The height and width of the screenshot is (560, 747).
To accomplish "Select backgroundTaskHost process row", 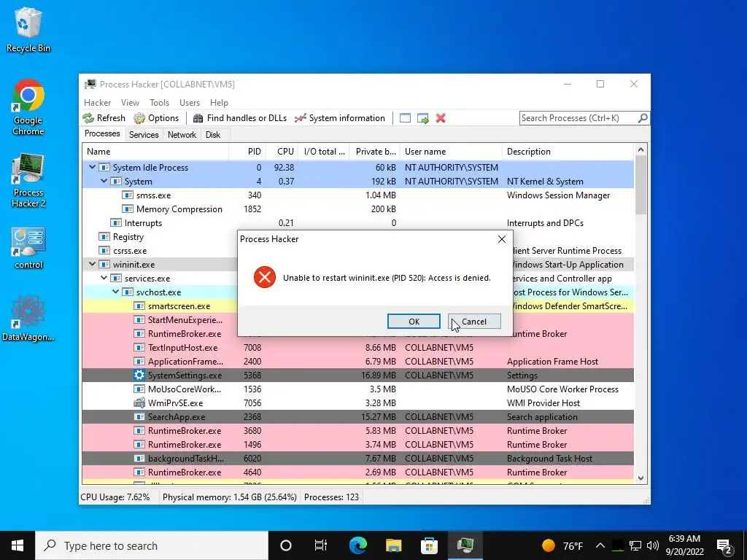I will 357,458.
